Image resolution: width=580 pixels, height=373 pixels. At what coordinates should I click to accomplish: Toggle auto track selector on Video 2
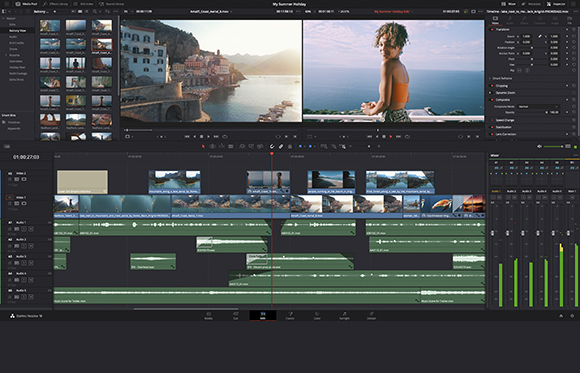[17, 179]
